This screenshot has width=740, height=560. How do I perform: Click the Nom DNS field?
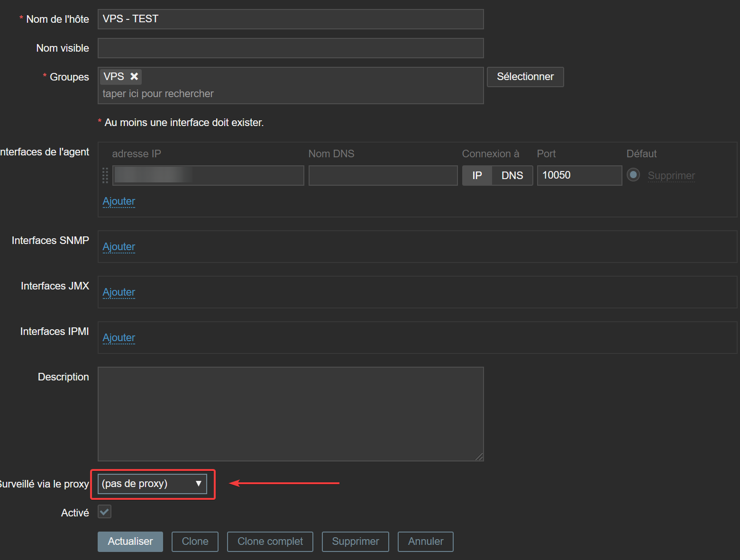(383, 175)
